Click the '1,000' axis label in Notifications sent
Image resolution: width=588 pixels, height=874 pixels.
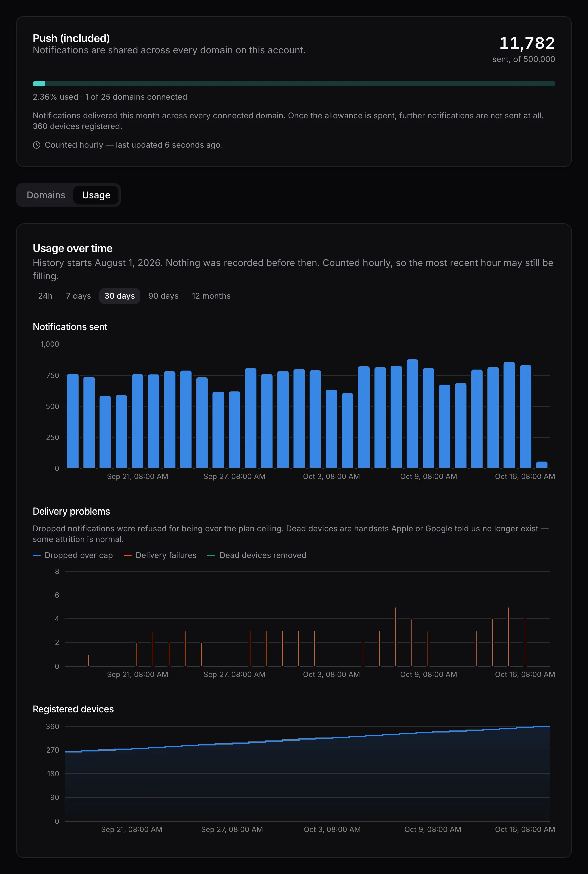pyautogui.click(x=50, y=344)
